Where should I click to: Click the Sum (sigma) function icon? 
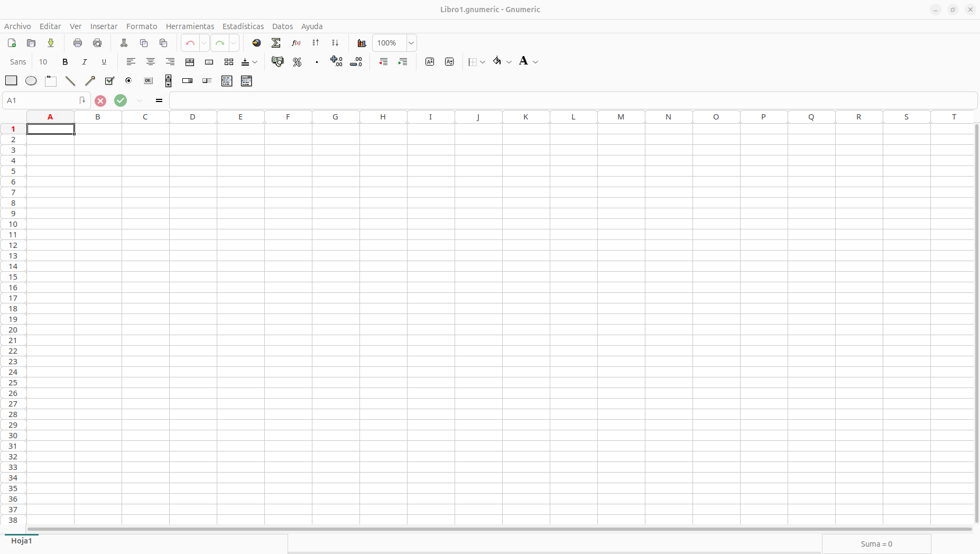tap(276, 43)
